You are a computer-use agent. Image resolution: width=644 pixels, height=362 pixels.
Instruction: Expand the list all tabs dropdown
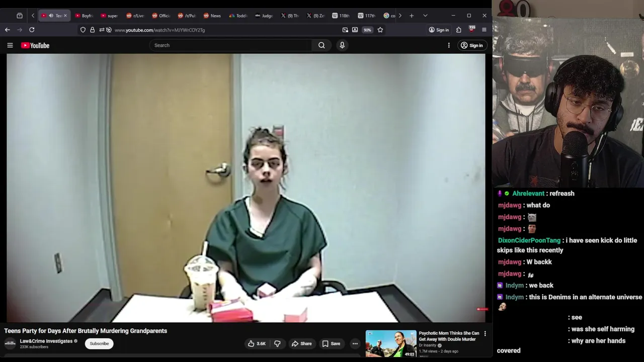pyautogui.click(x=425, y=16)
